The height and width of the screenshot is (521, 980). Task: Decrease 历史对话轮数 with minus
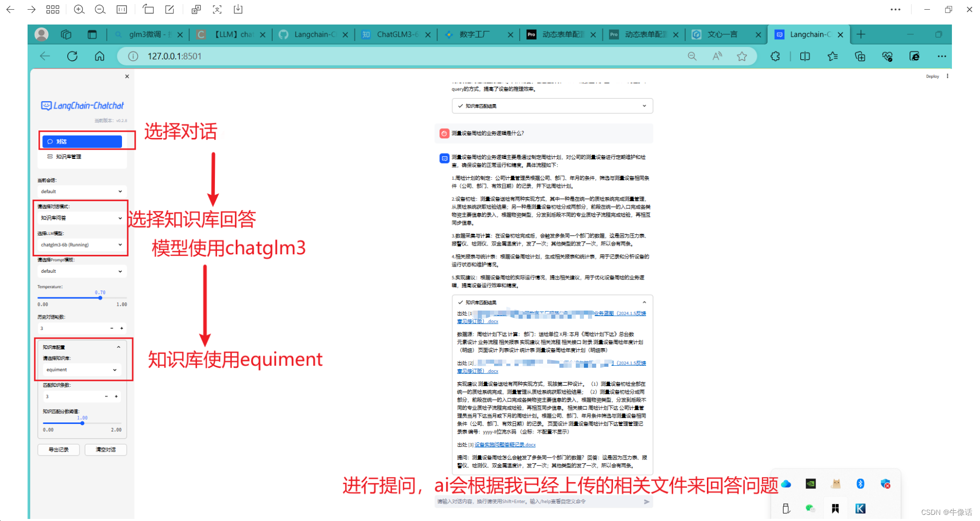[112, 328]
